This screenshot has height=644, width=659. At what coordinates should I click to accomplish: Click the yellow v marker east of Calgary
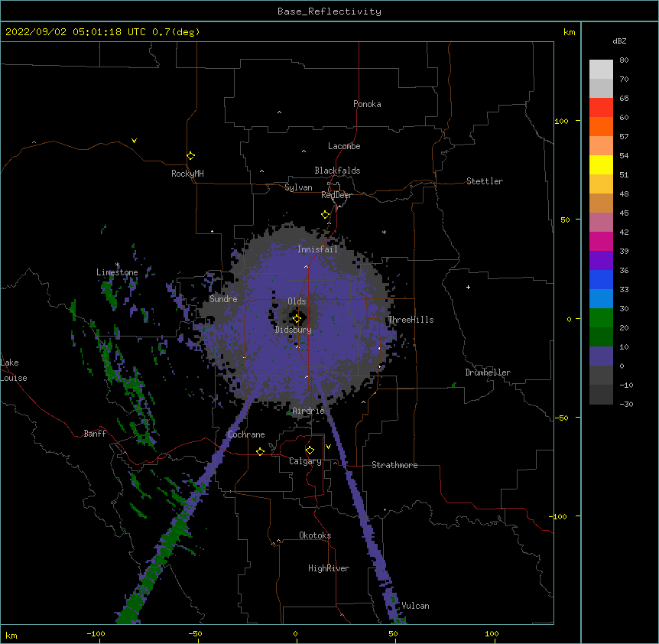coord(328,447)
